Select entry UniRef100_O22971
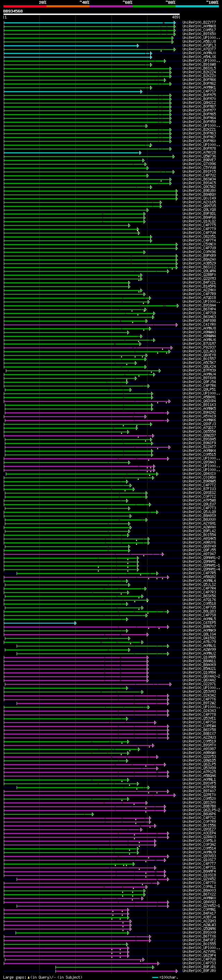222x980 pixels. pos(199,684)
